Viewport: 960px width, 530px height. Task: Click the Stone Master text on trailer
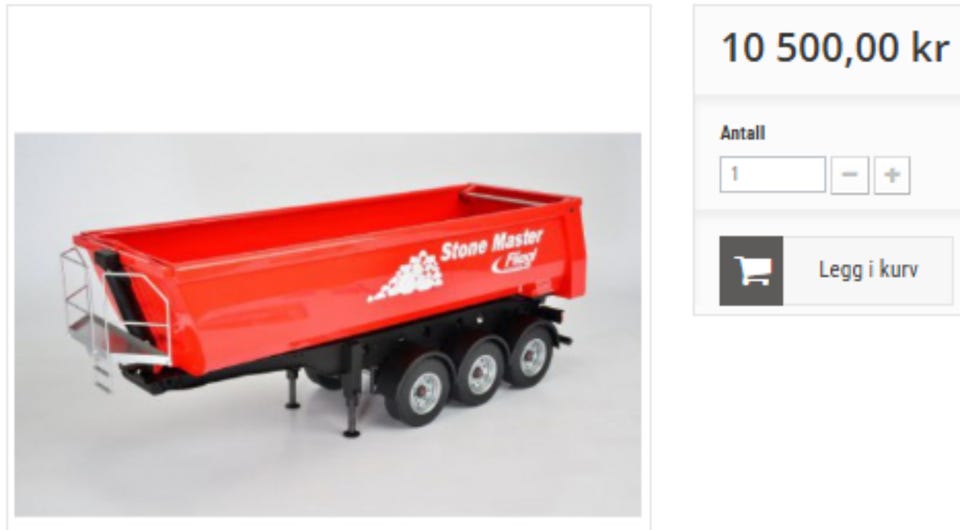(491, 245)
